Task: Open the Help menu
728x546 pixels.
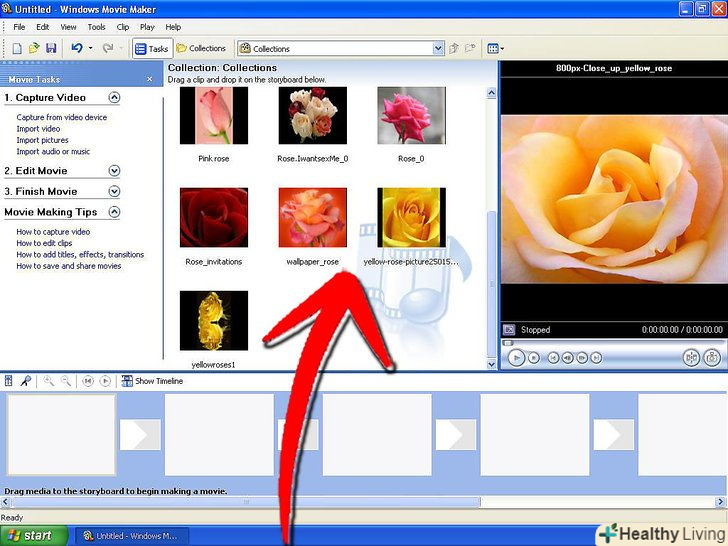Action: click(173, 27)
